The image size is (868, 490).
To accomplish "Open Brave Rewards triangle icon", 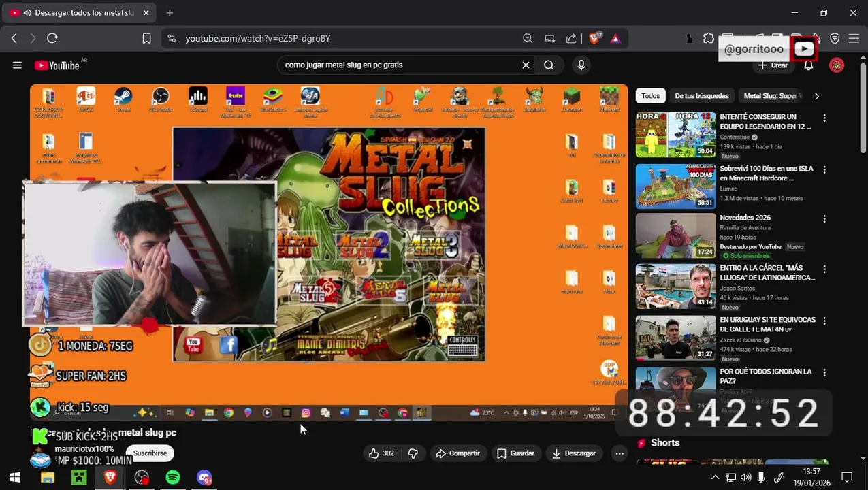I will (615, 39).
